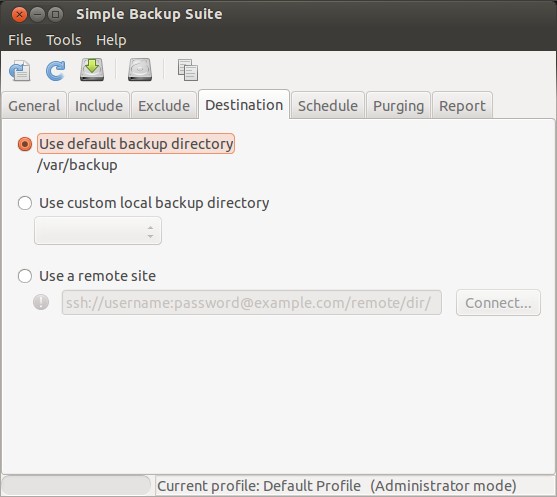Click the gray hard disk toolbar icon

coord(140,70)
